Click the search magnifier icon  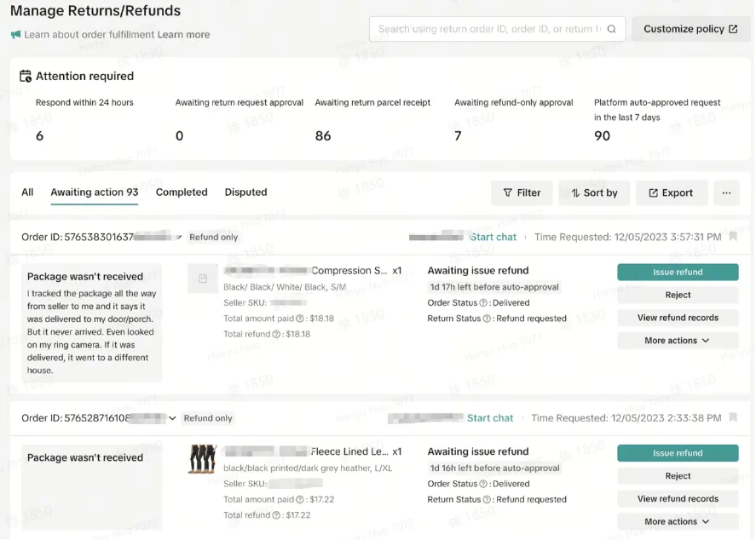pyautogui.click(x=611, y=29)
